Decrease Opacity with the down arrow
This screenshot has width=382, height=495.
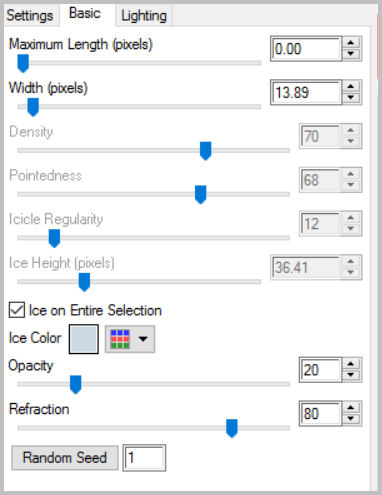351,375
